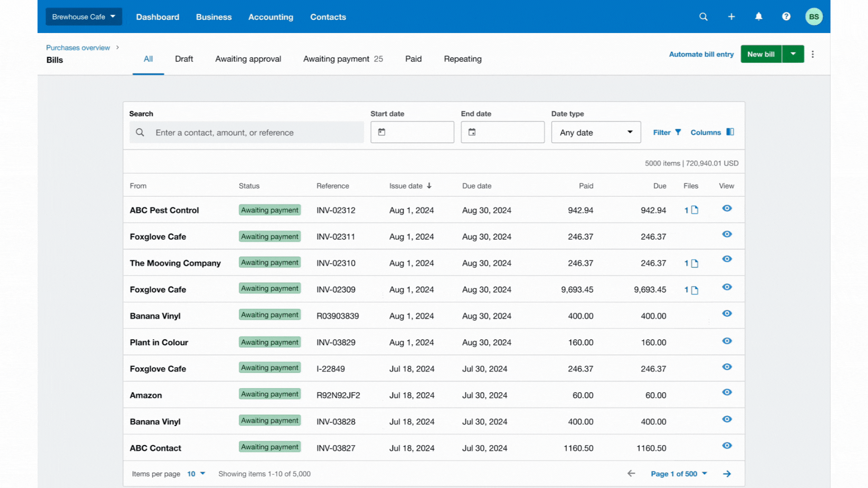The image size is (868, 488).
Task: Open the help question mark icon
Action: pos(786,17)
